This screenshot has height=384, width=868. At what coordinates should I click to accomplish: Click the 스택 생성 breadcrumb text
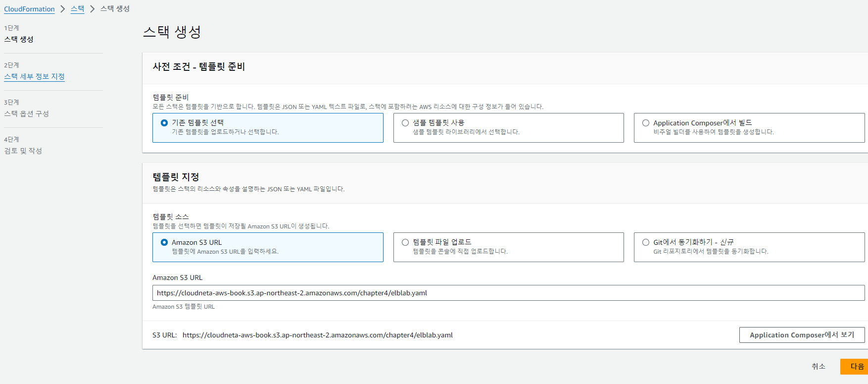pos(115,9)
